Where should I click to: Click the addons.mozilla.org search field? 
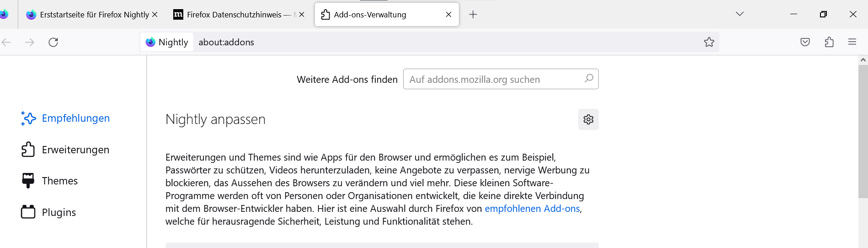pyautogui.click(x=494, y=79)
